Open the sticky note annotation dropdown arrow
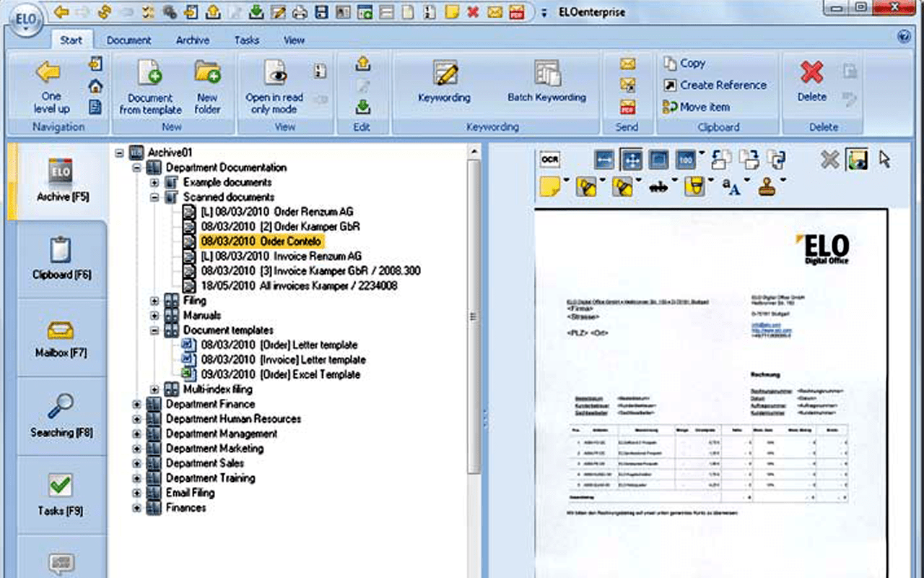 (x=567, y=181)
